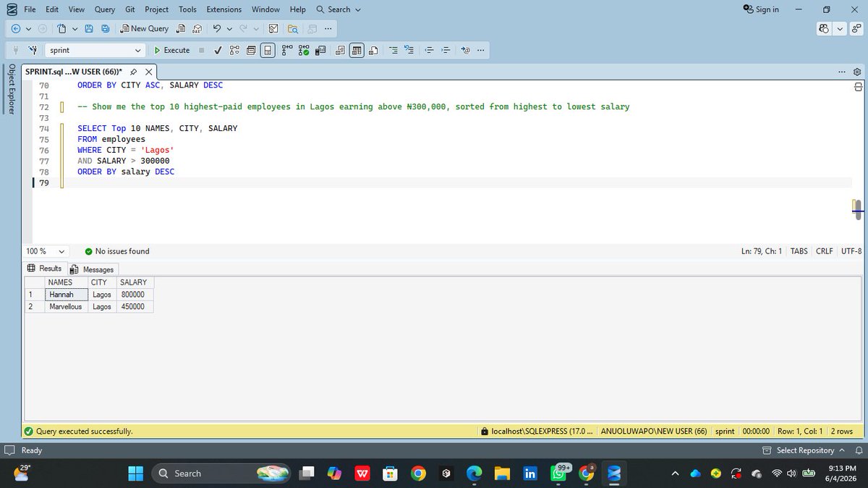Click the Undo arrow icon
This screenshot has height=488, width=868.
[x=216, y=29]
